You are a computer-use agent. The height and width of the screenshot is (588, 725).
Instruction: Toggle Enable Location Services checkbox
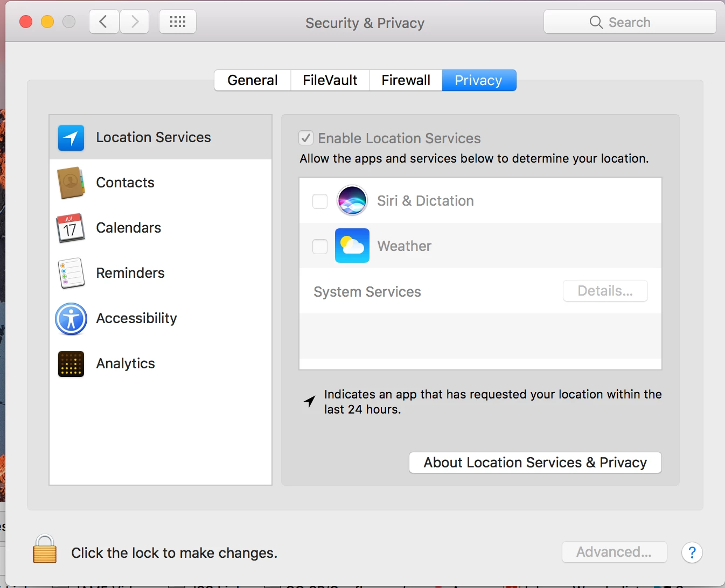(x=306, y=138)
